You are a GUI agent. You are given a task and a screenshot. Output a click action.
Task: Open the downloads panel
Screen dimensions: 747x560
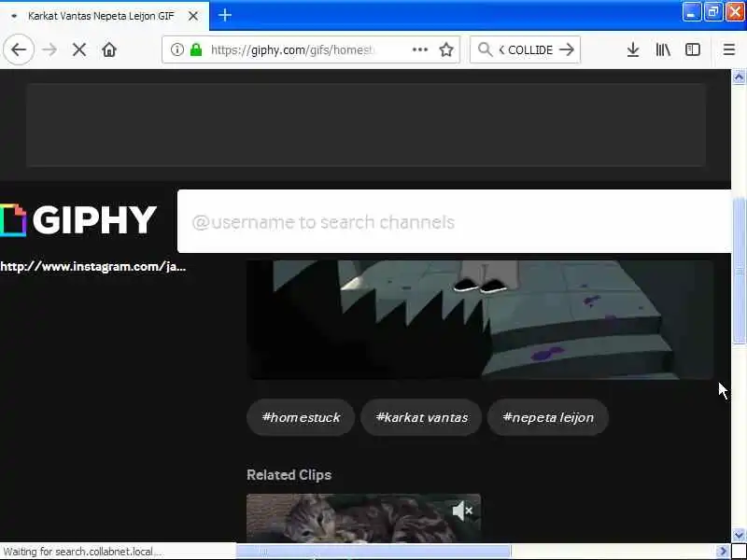[633, 49]
